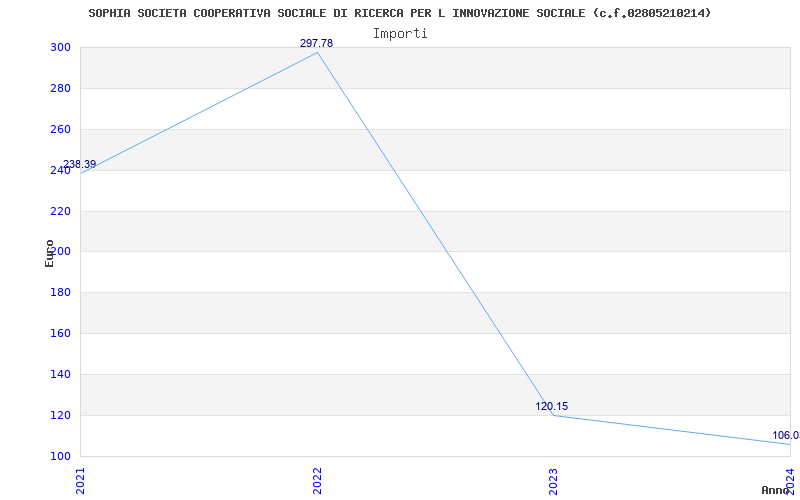Select the 297.78 data label

[316, 43]
